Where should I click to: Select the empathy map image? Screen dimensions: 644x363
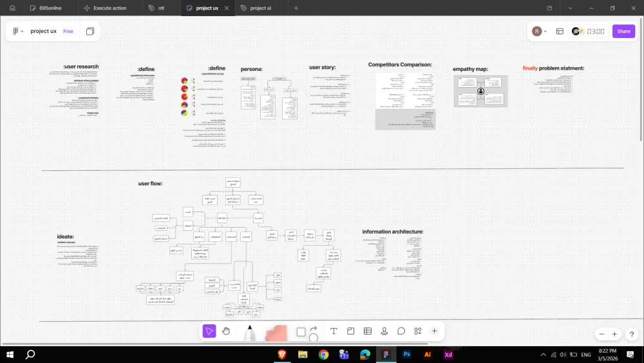click(x=480, y=92)
